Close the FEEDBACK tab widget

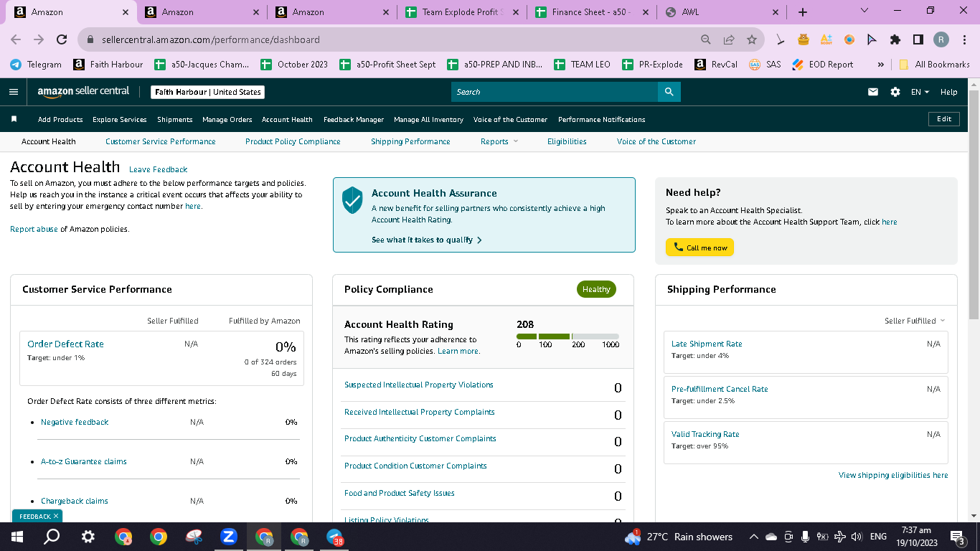tap(56, 516)
